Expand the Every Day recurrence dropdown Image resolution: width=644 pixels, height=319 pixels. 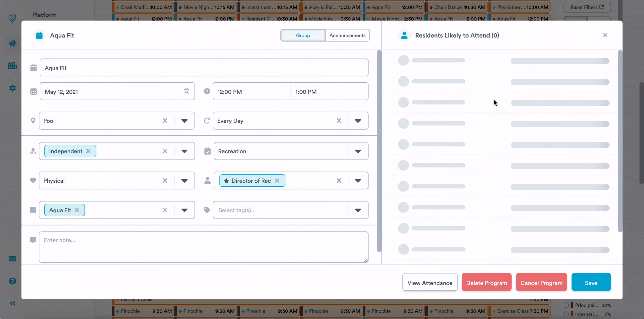coord(358,121)
